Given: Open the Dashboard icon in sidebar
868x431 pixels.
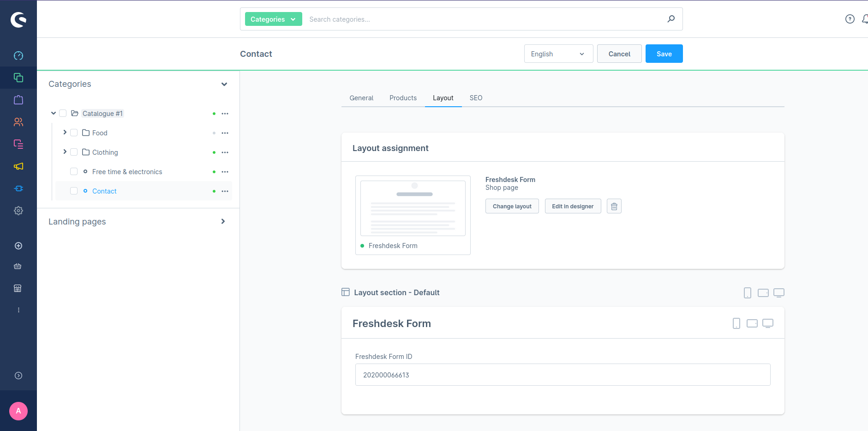Looking at the screenshot, I should [x=18, y=56].
